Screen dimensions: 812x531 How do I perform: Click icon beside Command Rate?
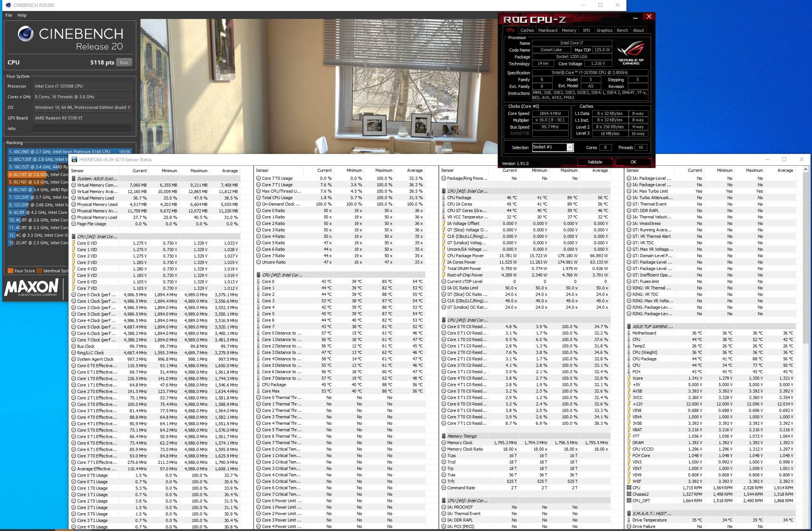click(444, 488)
